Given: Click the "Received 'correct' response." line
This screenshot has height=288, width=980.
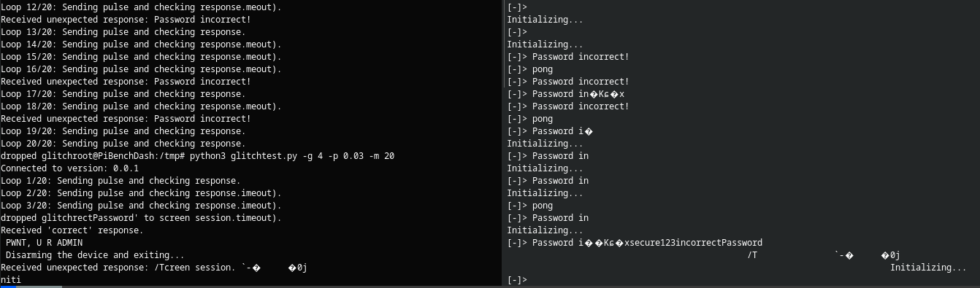Looking at the screenshot, I should [72, 230].
